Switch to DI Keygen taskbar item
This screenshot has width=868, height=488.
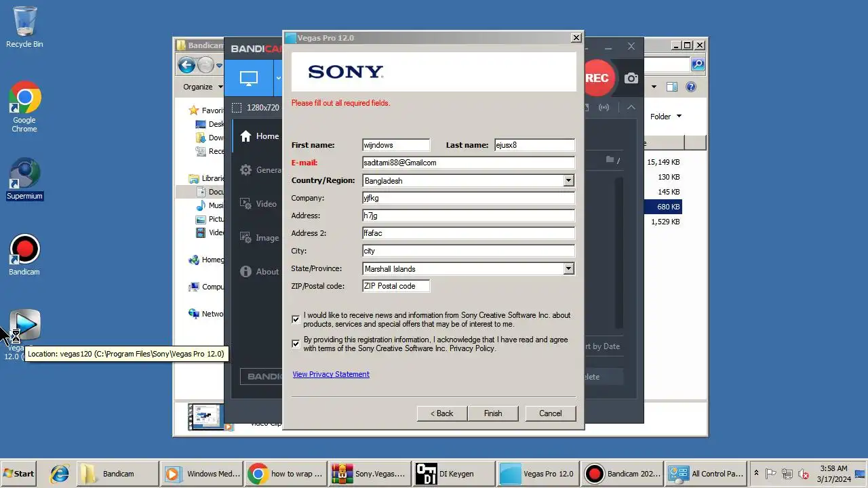(454, 474)
